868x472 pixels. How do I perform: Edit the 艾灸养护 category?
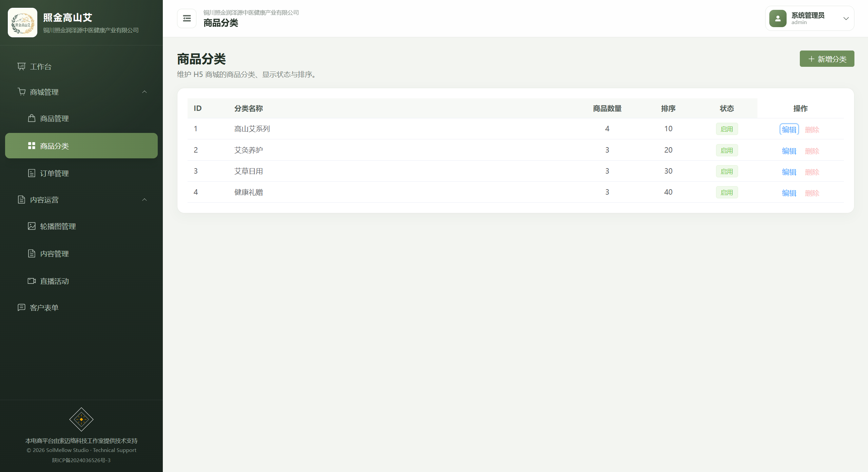click(x=789, y=151)
